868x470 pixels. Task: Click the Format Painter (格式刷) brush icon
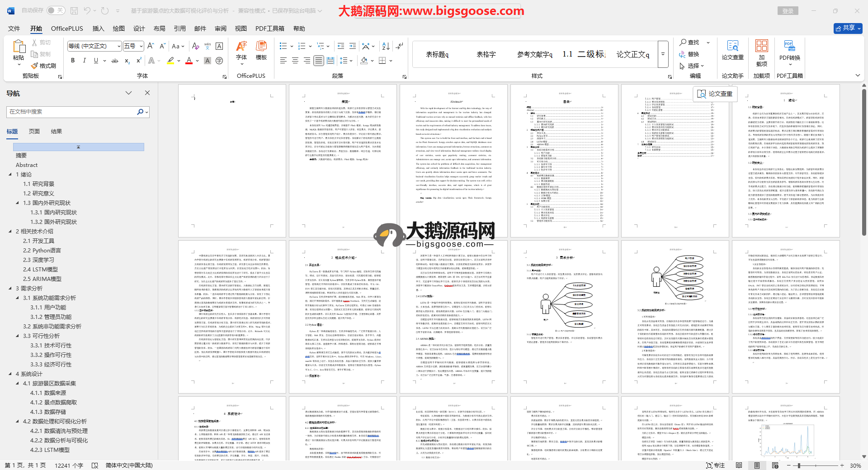(35, 66)
